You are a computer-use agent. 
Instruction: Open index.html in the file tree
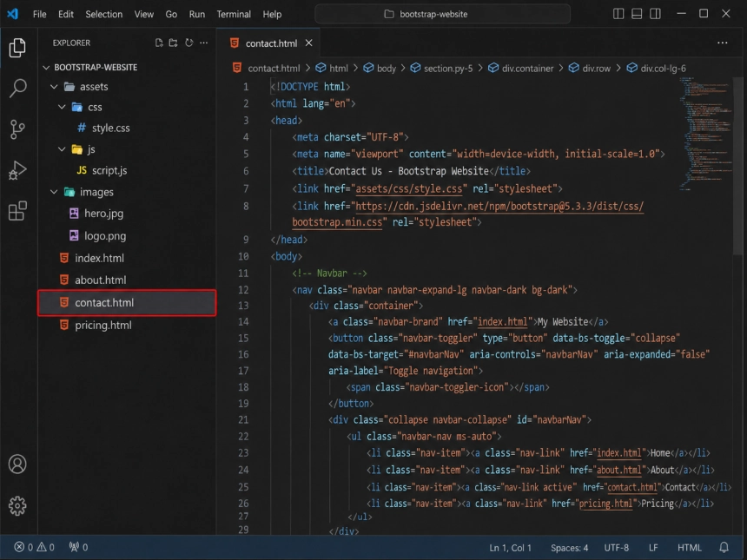(x=127, y=258)
